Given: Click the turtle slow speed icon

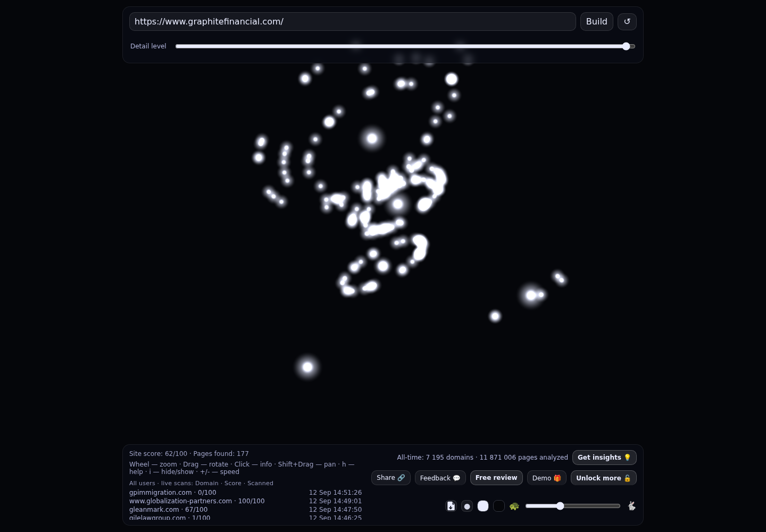Looking at the screenshot, I should tap(514, 506).
